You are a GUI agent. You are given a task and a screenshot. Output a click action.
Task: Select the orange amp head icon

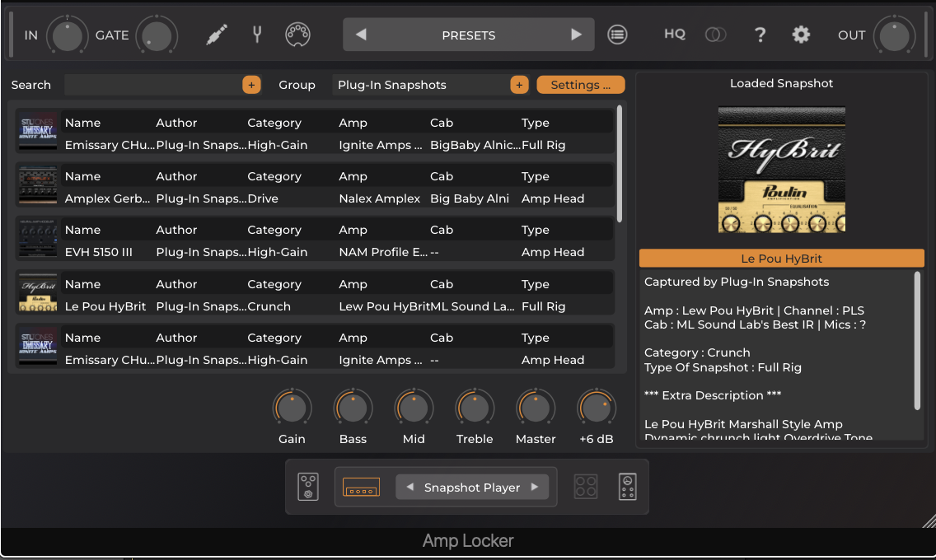[361, 488]
